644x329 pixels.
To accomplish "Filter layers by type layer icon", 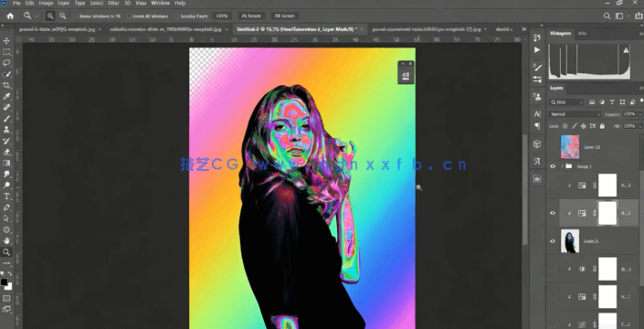I will click(x=612, y=101).
